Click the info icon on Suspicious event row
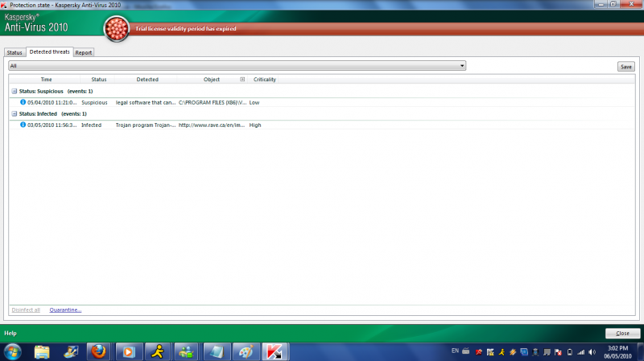This screenshot has height=361, width=644. tap(23, 102)
